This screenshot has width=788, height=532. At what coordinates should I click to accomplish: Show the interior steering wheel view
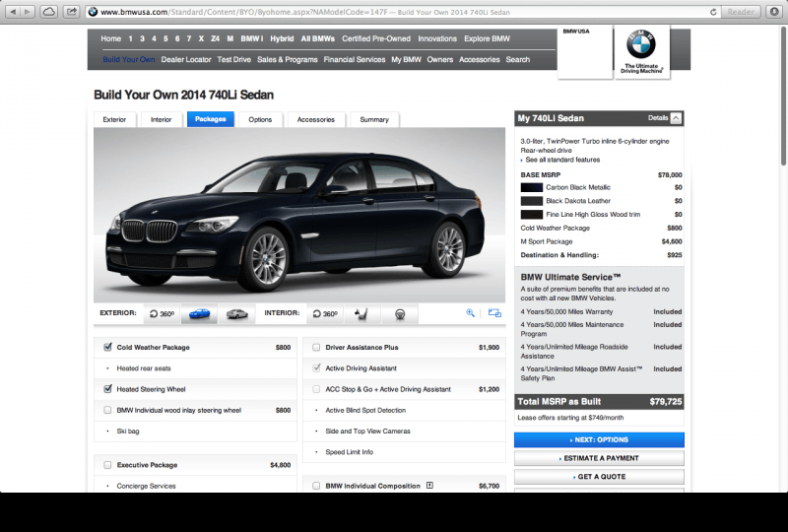(400, 313)
